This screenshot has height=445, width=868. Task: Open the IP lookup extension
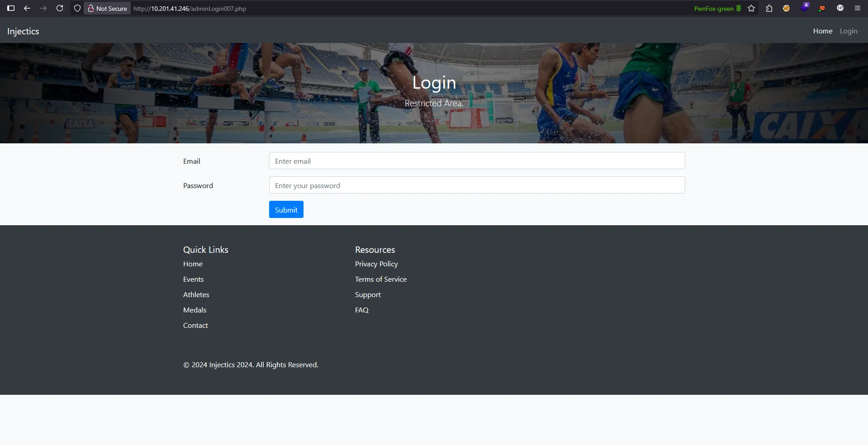click(840, 8)
